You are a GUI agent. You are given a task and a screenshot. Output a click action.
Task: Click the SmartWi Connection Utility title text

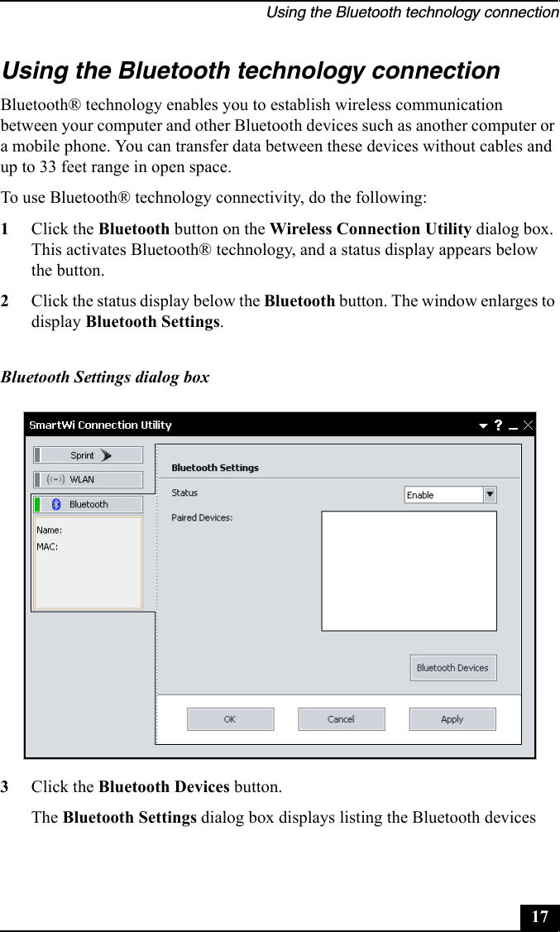click(100, 425)
